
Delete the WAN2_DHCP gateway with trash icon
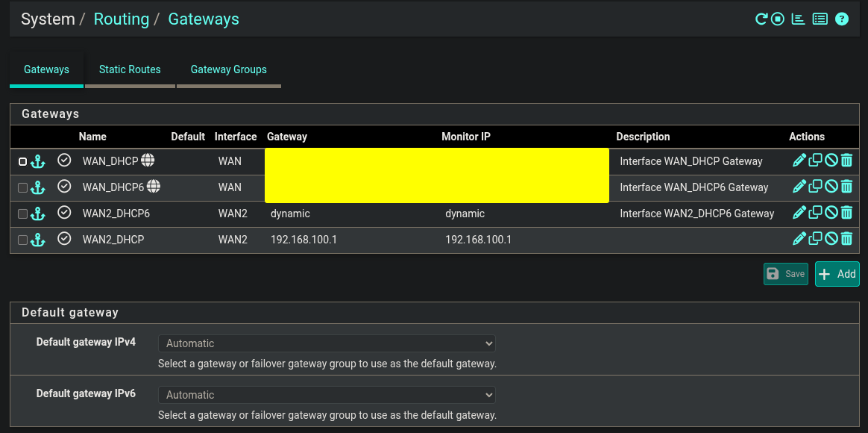pos(847,239)
